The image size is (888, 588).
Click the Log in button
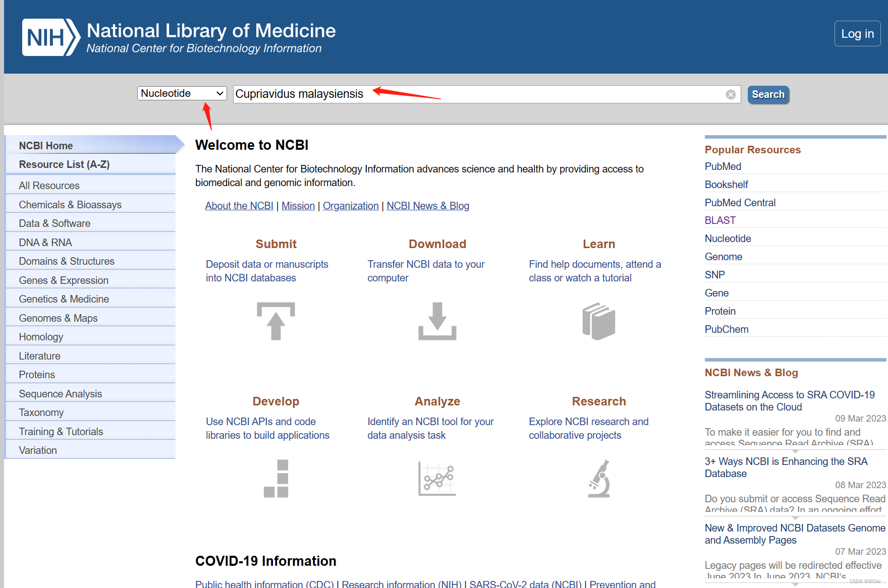[x=857, y=34]
